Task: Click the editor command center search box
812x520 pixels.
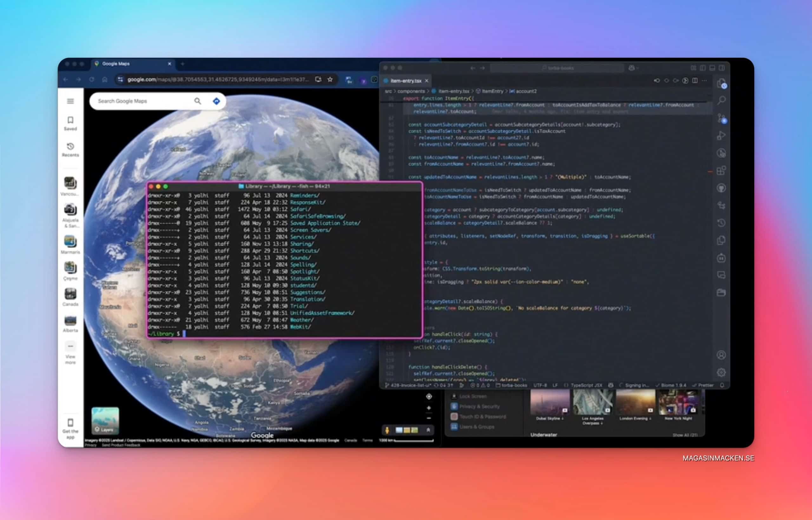Action: tap(557, 68)
